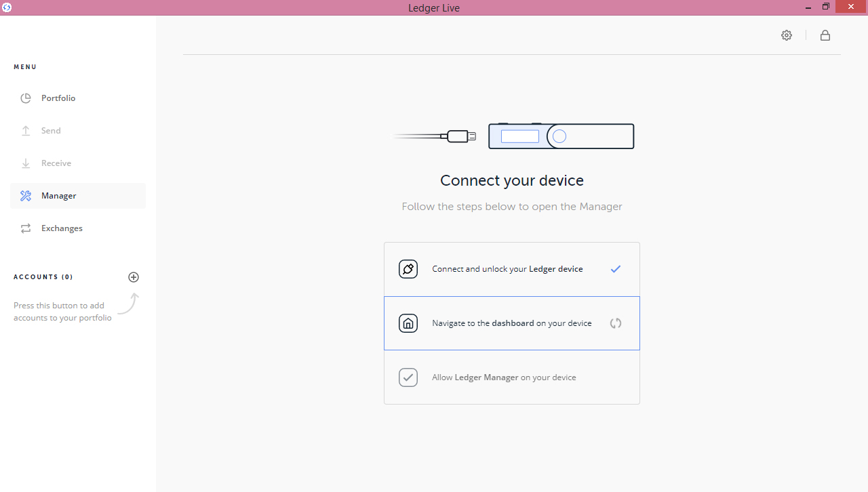Click the USB plug connect step icon
Image resolution: width=868 pixels, height=492 pixels.
[x=408, y=269]
